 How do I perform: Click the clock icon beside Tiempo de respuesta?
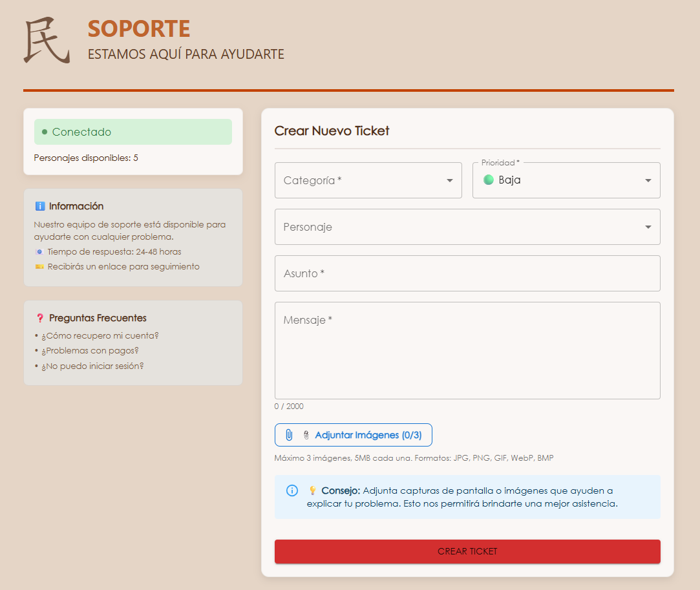[39, 252]
